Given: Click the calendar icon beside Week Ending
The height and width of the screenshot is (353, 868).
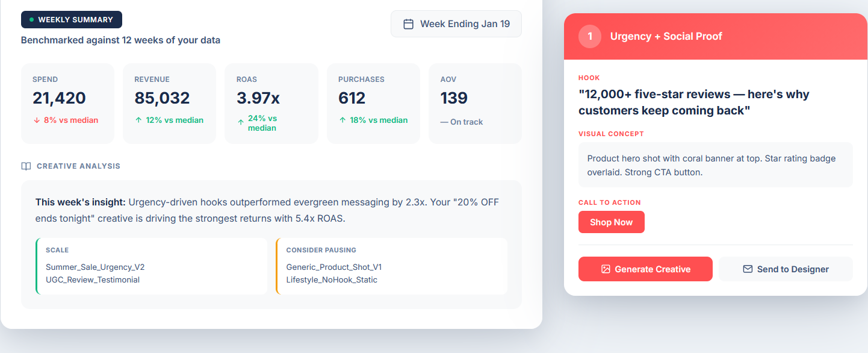Looking at the screenshot, I should point(408,24).
